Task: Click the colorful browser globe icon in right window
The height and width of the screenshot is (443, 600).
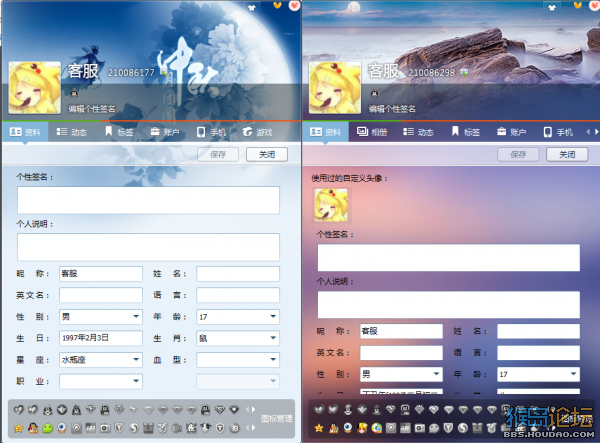Action: [x=377, y=428]
